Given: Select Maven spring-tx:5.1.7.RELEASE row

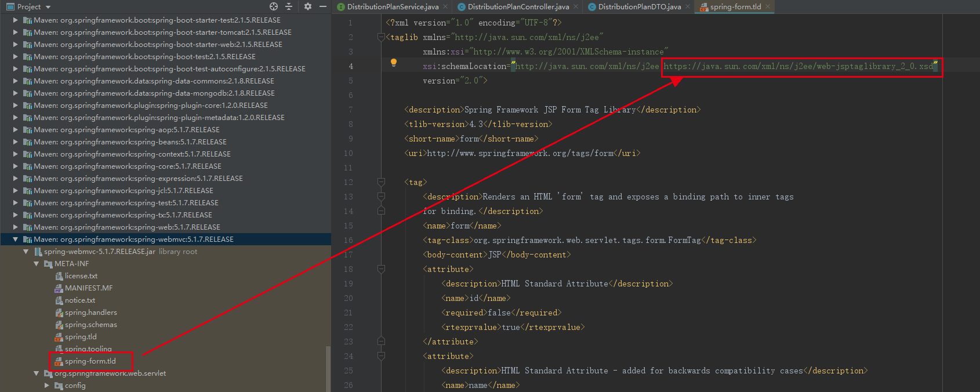Looking at the screenshot, I should tap(165, 215).
